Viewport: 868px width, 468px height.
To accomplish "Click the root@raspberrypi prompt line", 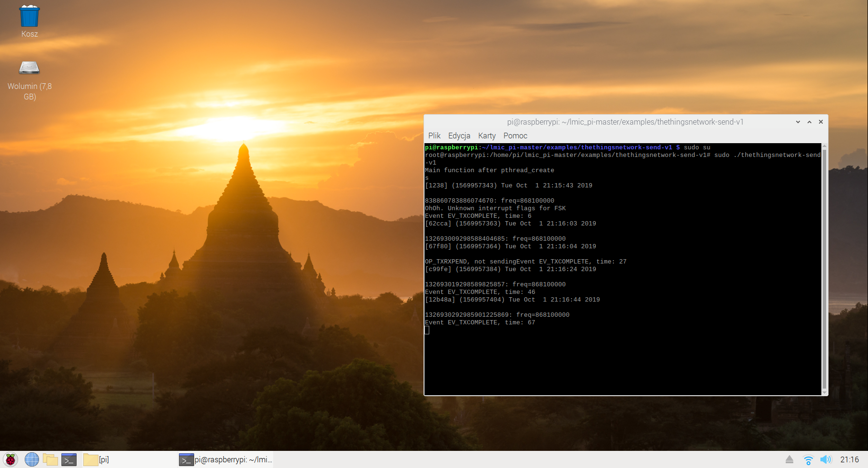I will point(623,159).
